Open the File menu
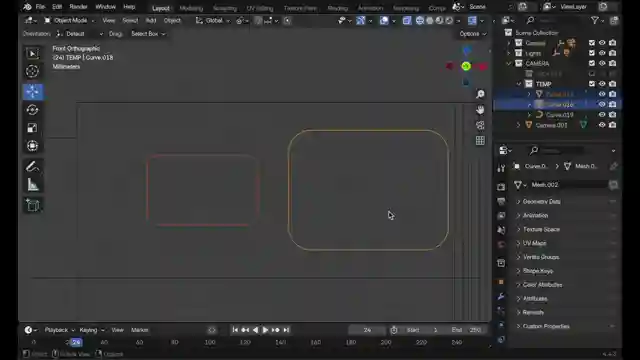Screen dimensions: 640x360 pos(40,7)
